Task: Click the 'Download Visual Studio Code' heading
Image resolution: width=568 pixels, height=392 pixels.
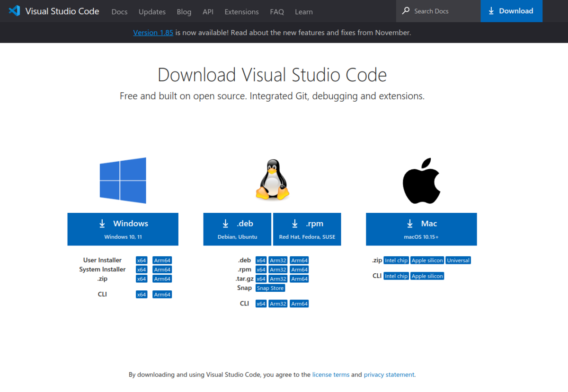Action: [x=272, y=75]
